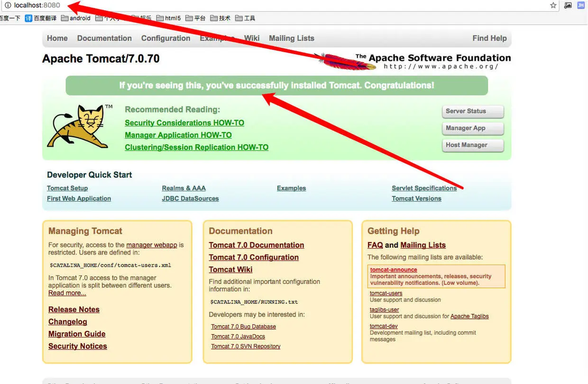This screenshot has height=384, width=588.
Task: Open taglibs-user mailing list link
Action: point(385,310)
